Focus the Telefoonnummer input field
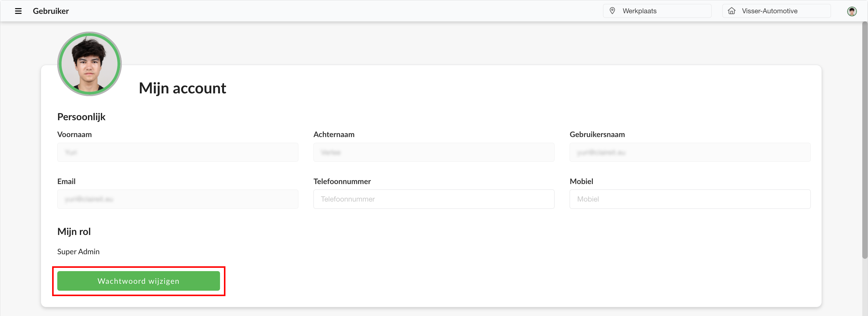This screenshot has width=868, height=316. (x=434, y=199)
